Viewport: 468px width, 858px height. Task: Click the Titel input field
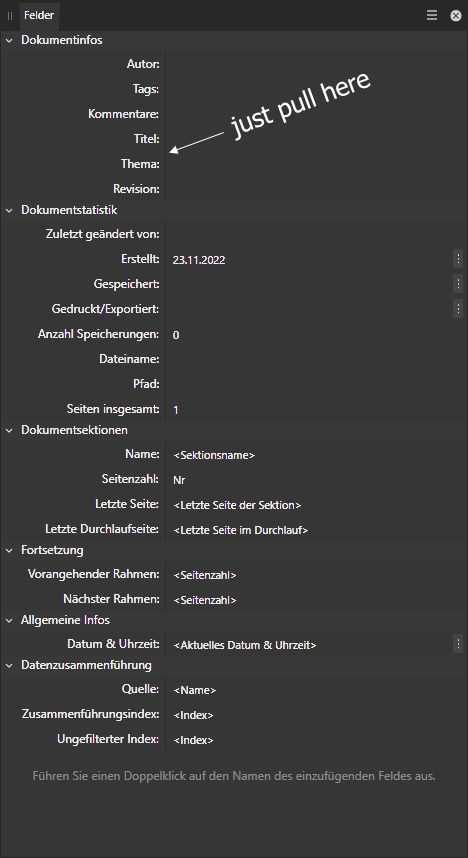[315, 139]
